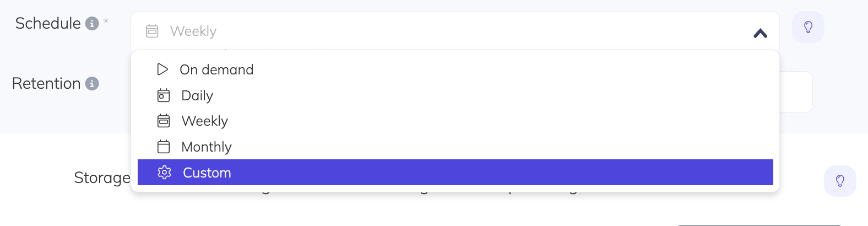
Task: Pick Weekly from the schedule list
Action: 204,121
